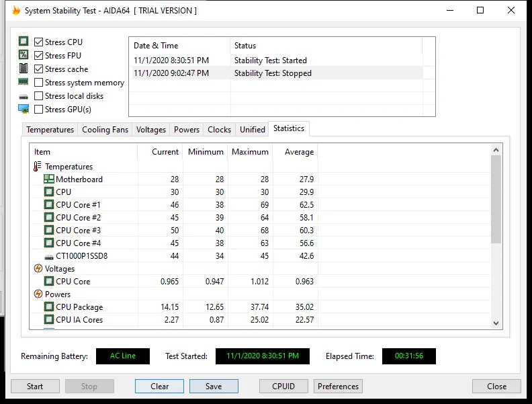Click CPU Package average value 35.02
This screenshot has width=532, height=404.
tap(304, 307)
